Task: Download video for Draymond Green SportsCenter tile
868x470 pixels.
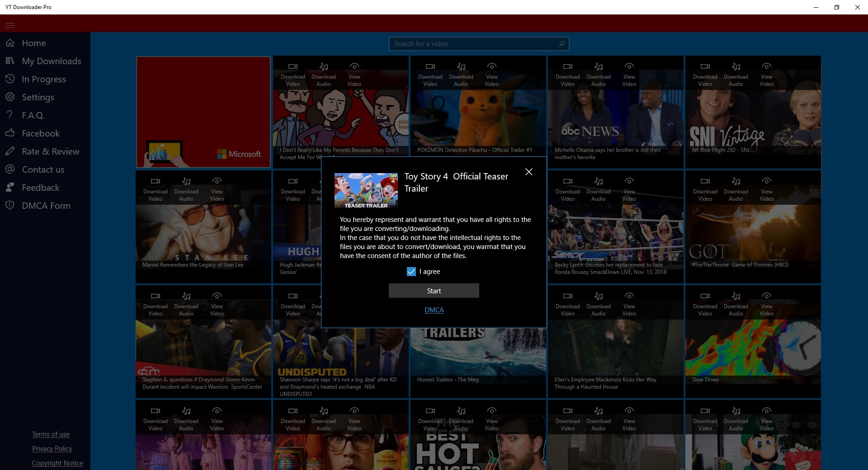Action: pyautogui.click(x=156, y=304)
